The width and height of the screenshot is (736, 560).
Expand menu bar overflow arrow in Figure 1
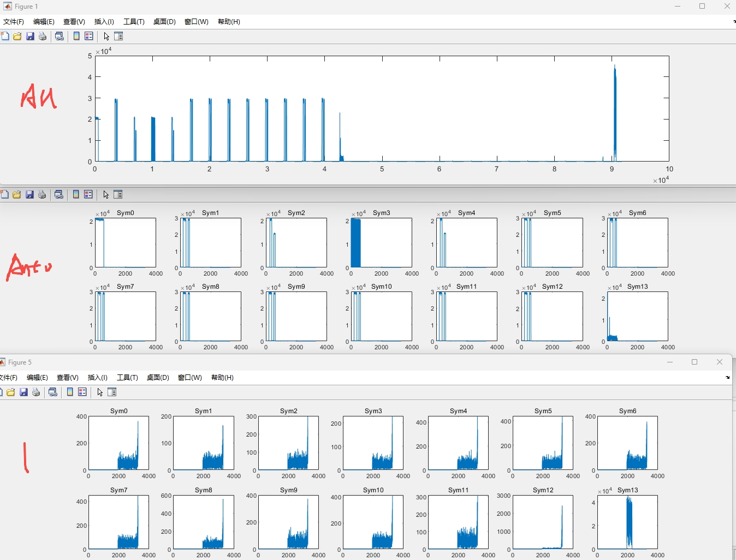tap(733, 22)
